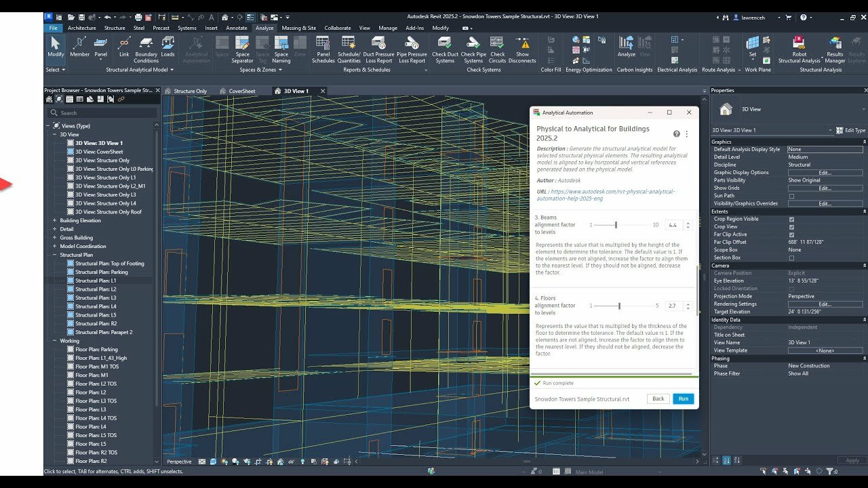The height and width of the screenshot is (488, 868).
Task: Select 3D View: Structure Only Roof
Action: tap(108, 211)
